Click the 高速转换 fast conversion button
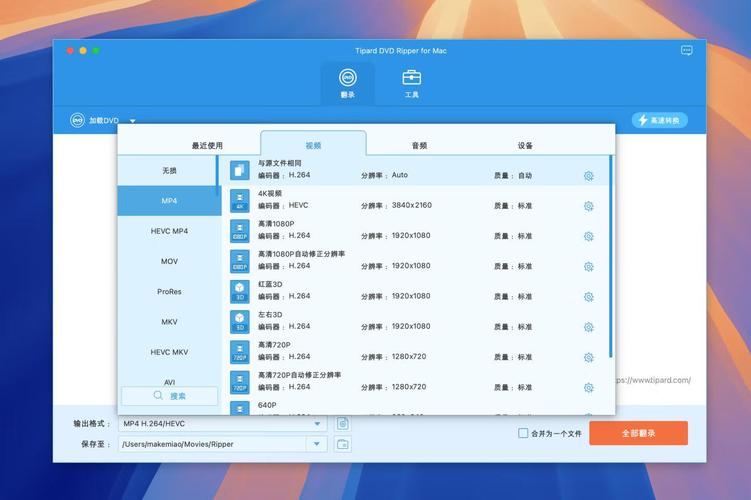Image resolution: width=751 pixels, height=500 pixels. 660,120
